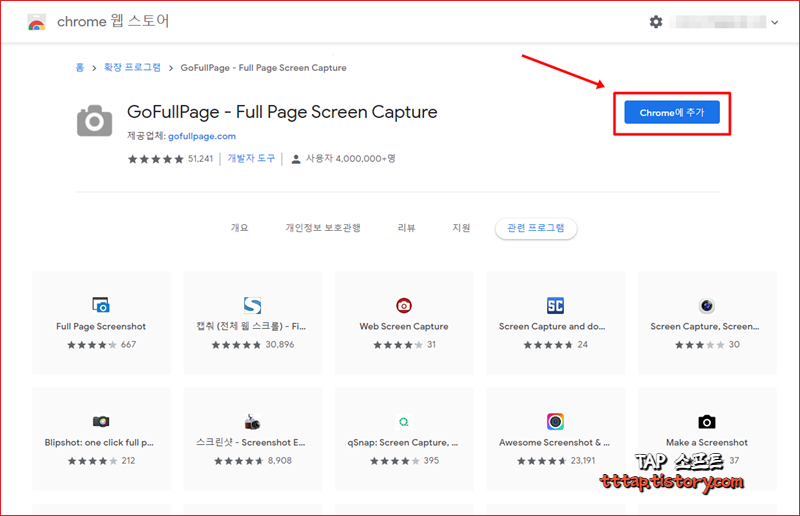Open settings gear icon
This screenshot has width=800, height=516.
pyautogui.click(x=656, y=22)
